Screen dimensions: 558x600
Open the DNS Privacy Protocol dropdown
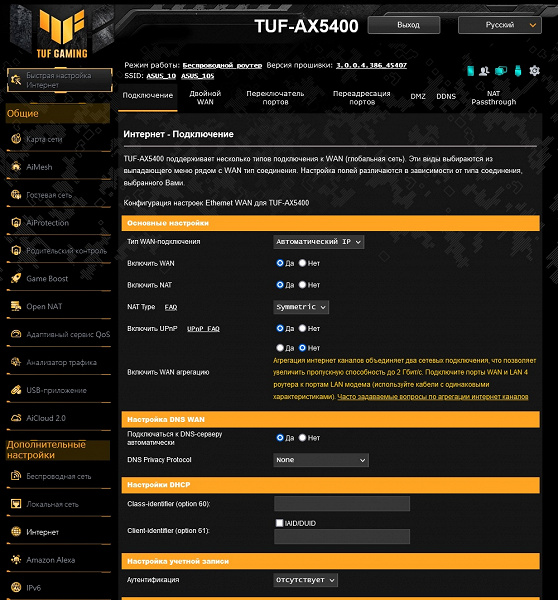coord(321,460)
